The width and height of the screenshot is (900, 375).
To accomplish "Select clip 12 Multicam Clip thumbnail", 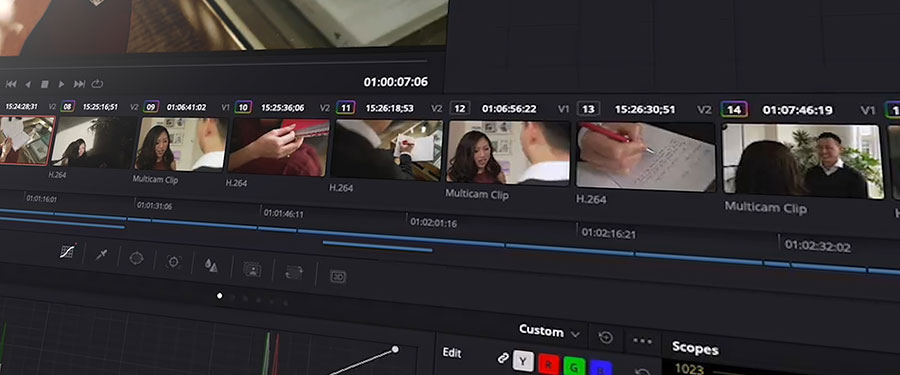I will click(509, 152).
